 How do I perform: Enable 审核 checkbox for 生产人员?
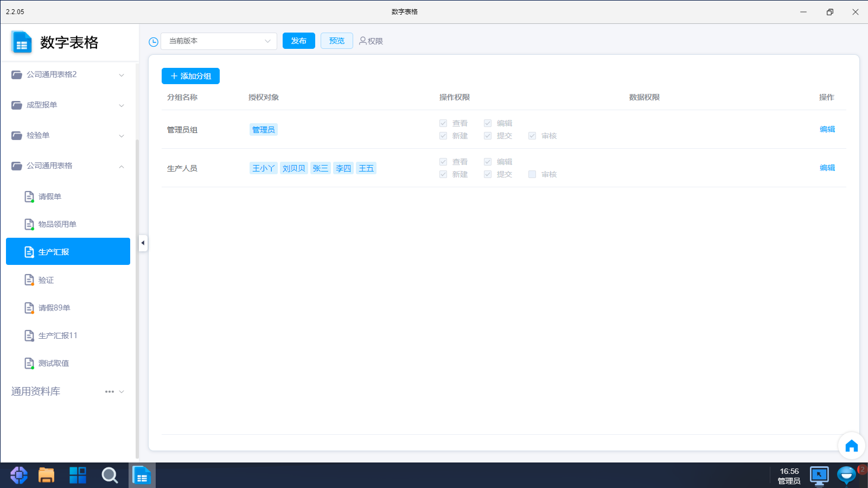[532, 174]
